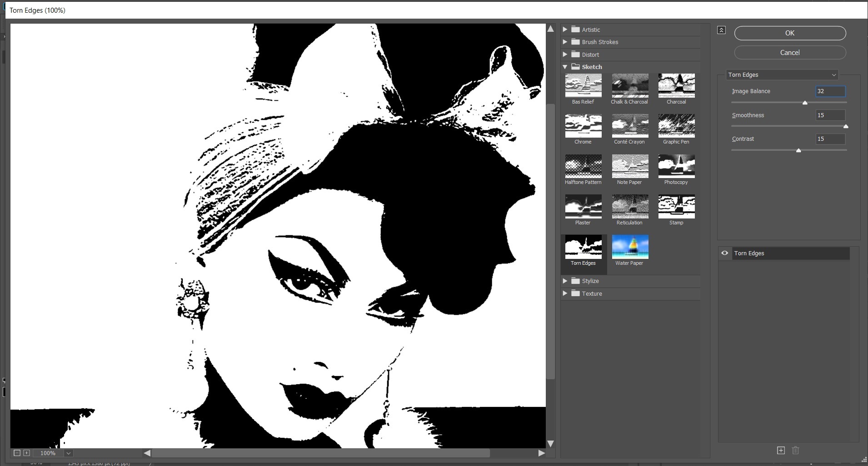This screenshot has height=466, width=868.
Task: Open the Torn Edges filter dropdown
Action: click(x=782, y=75)
